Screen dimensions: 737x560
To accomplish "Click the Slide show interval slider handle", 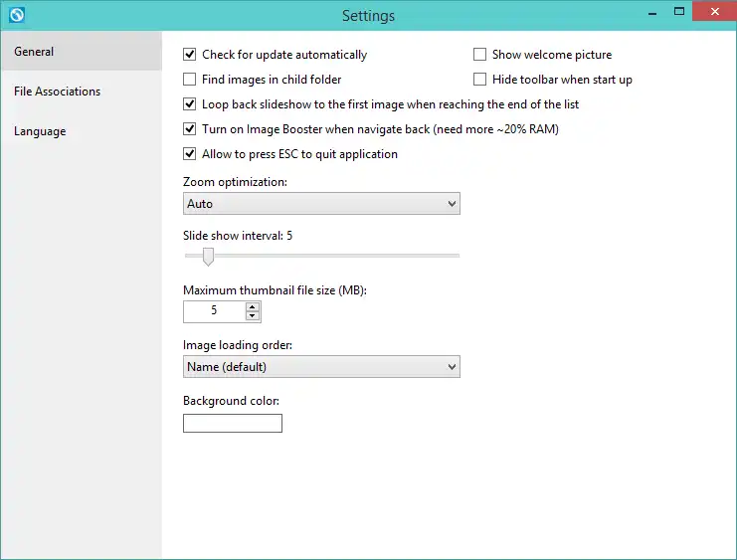I will (208, 257).
